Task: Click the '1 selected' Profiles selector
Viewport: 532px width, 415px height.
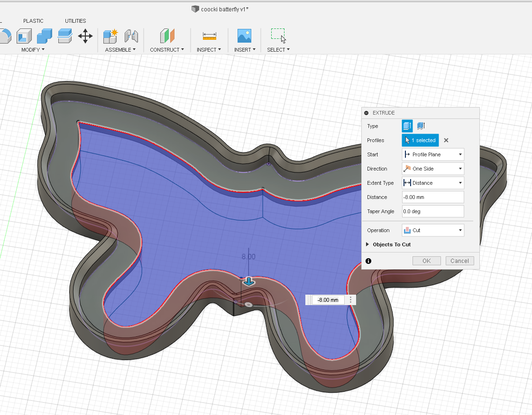Action: tap(420, 140)
